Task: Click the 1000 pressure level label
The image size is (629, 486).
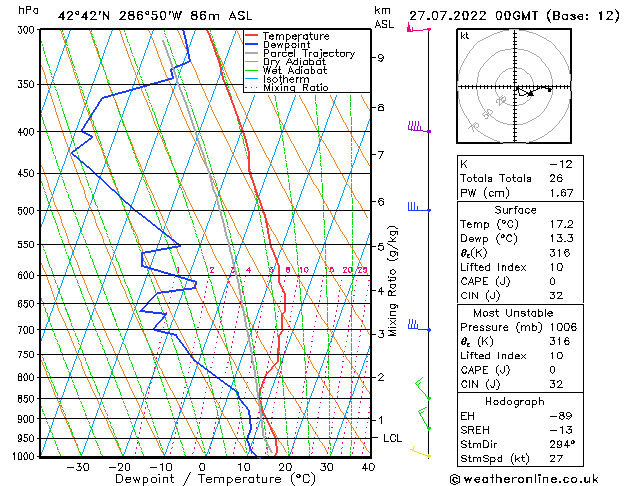Action: pyautogui.click(x=24, y=456)
